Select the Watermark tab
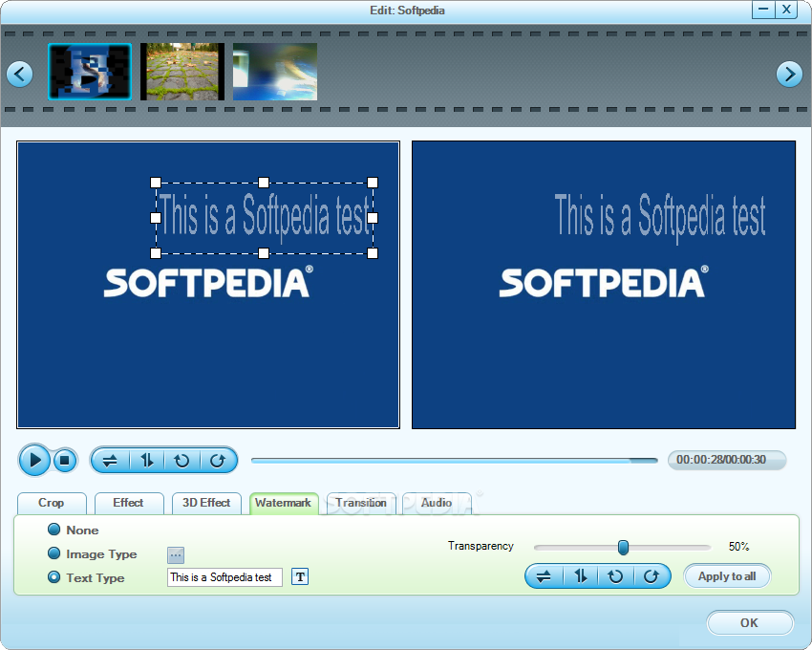Viewport: 812px width, 650px height. (284, 504)
